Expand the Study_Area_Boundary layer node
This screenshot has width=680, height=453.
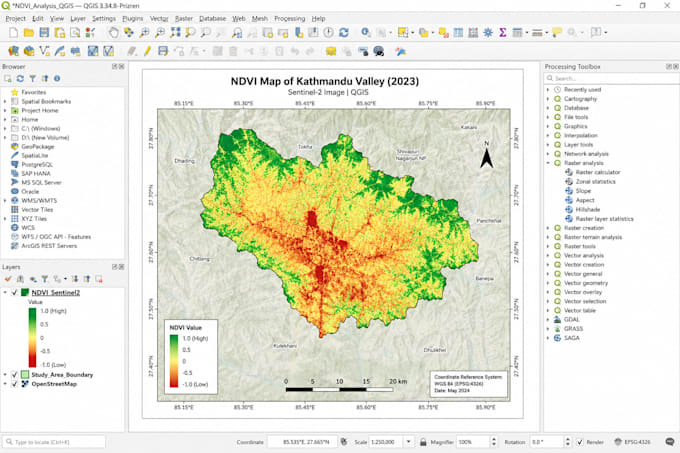pos(5,375)
